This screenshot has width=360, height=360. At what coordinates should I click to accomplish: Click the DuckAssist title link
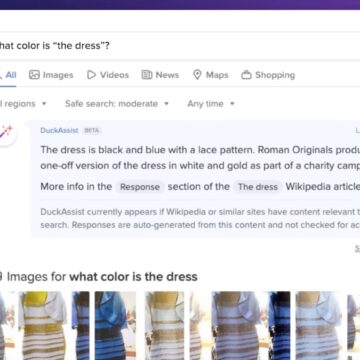click(59, 130)
